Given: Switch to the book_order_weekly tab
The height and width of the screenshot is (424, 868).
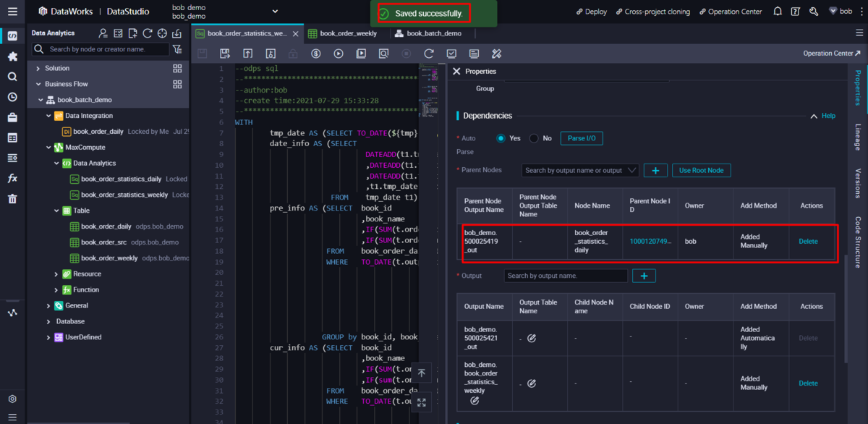Looking at the screenshot, I should (347, 33).
